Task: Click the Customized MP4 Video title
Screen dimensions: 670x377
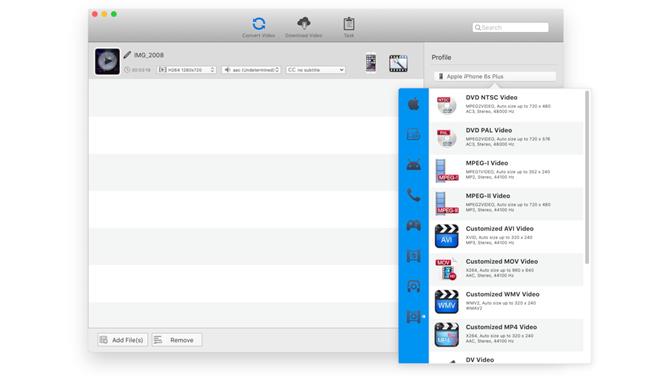Action: 501,327
